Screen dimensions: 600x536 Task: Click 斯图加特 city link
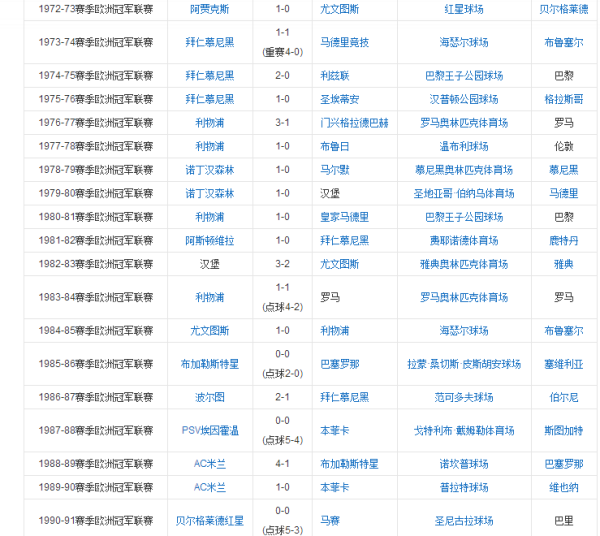pyautogui.click(x=564, y=430)
